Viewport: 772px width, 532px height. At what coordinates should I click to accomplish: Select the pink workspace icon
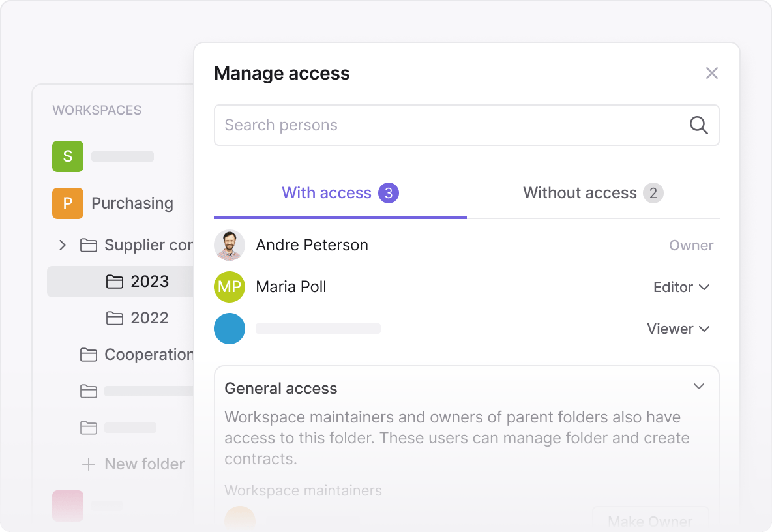(x=68, y=506)
